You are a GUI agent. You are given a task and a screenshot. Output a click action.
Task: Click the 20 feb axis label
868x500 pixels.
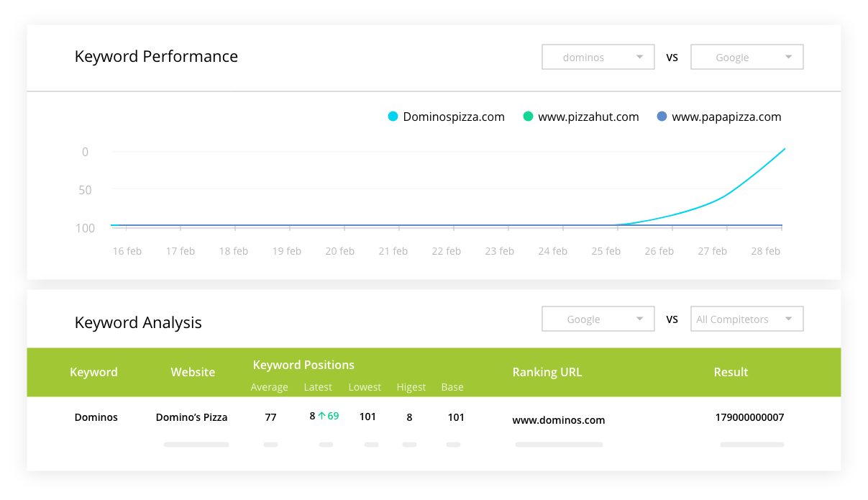click(339, 251)
